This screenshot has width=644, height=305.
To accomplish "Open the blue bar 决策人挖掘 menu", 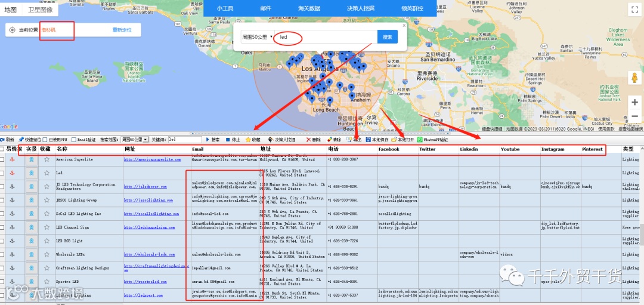I will pos(361,8).
